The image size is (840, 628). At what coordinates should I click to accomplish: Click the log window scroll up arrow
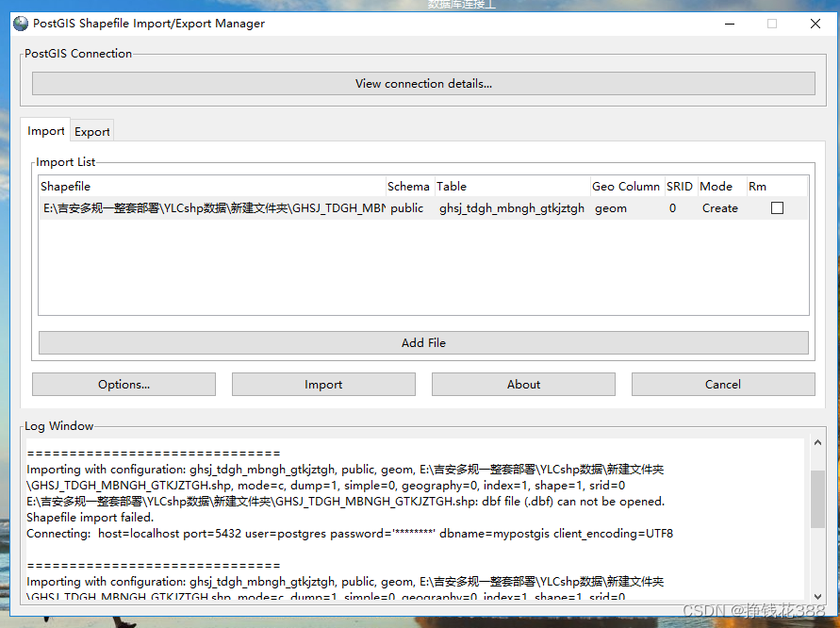(817, 442)
